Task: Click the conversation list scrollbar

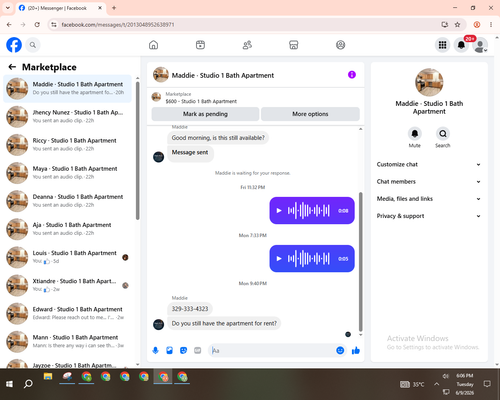Action: [x=137, y=150]
